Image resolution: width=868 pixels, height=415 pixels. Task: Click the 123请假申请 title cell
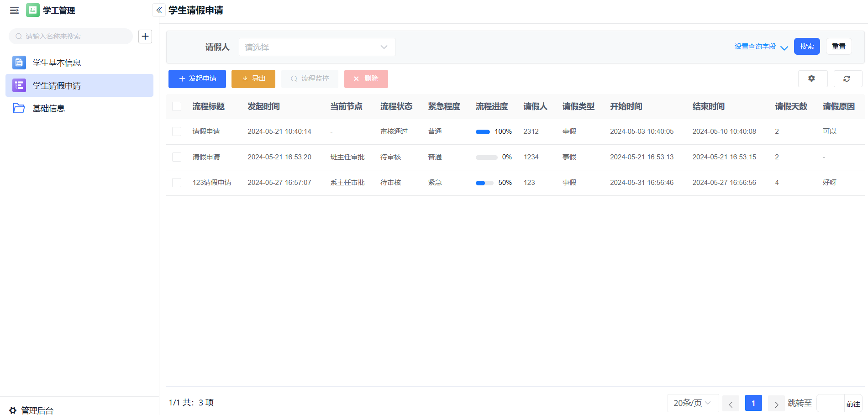click(212, 183)
